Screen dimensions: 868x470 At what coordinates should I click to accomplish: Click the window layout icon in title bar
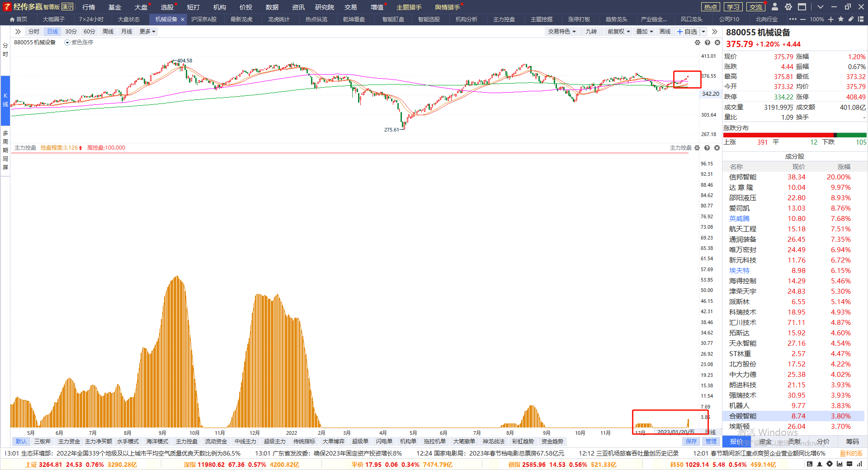(x=802, y=7)
